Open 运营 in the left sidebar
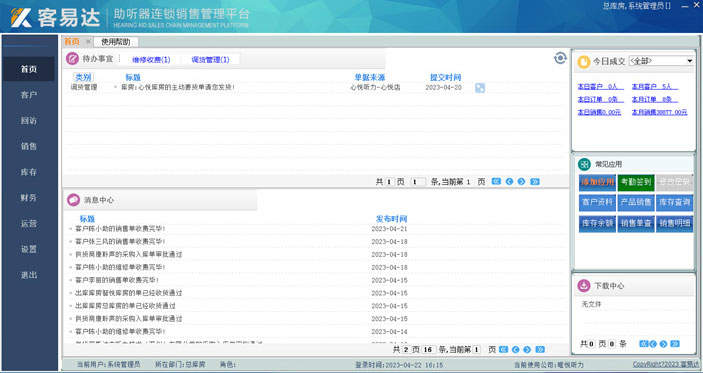Screen dimensions: 703x373 (29, 223)
